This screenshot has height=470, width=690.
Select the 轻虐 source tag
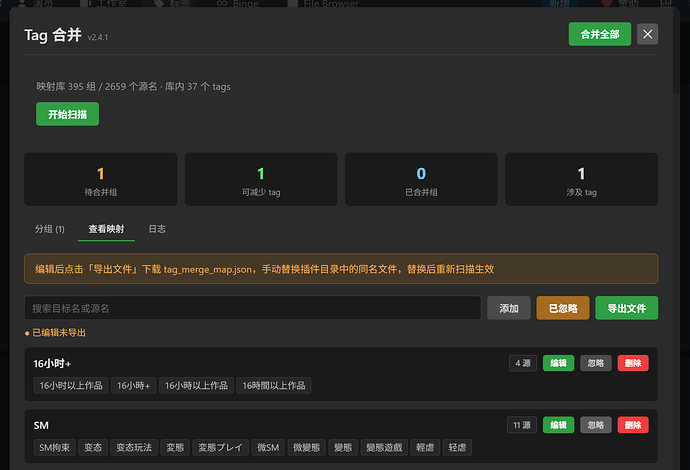coord(457,448)
